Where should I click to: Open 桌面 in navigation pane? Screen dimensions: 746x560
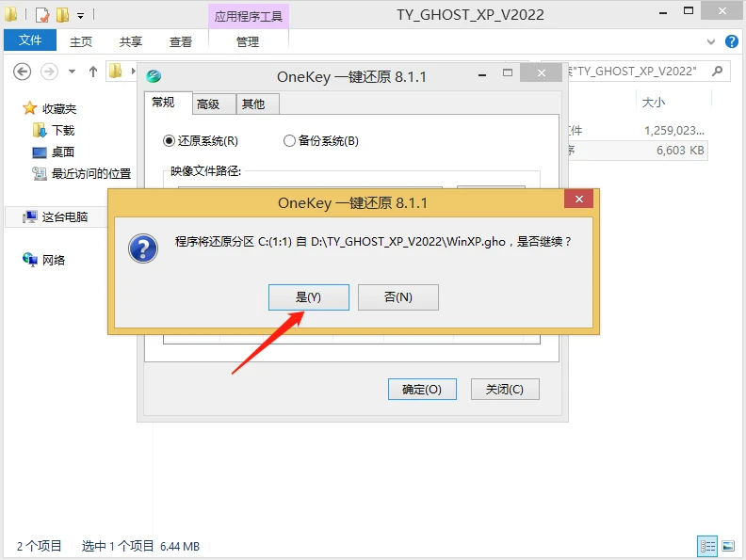63,152
